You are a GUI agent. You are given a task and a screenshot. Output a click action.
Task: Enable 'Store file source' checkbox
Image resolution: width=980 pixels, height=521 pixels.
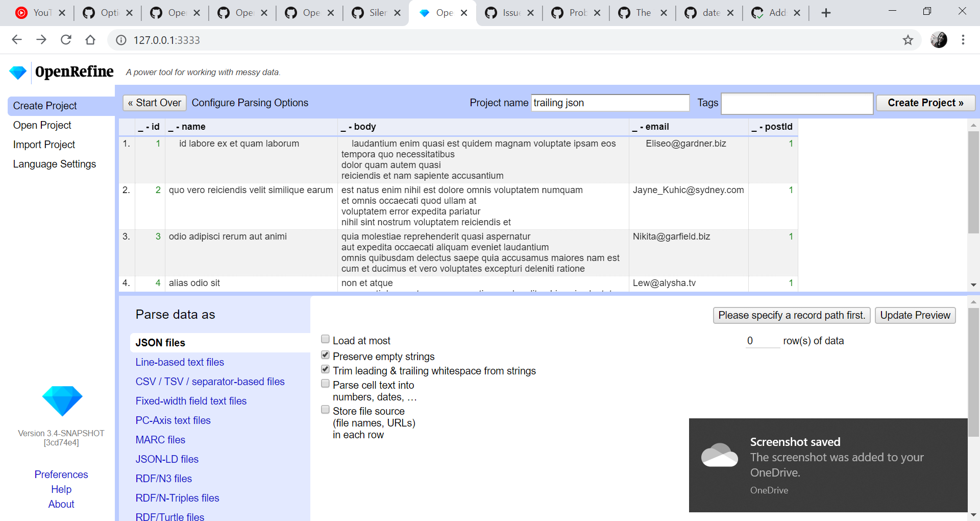(325, 410)
